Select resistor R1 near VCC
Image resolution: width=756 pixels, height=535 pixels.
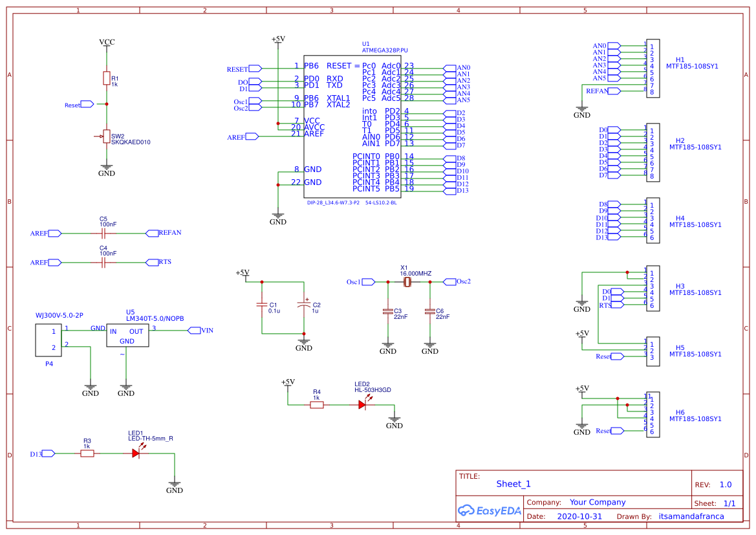(x=106, y=78)
